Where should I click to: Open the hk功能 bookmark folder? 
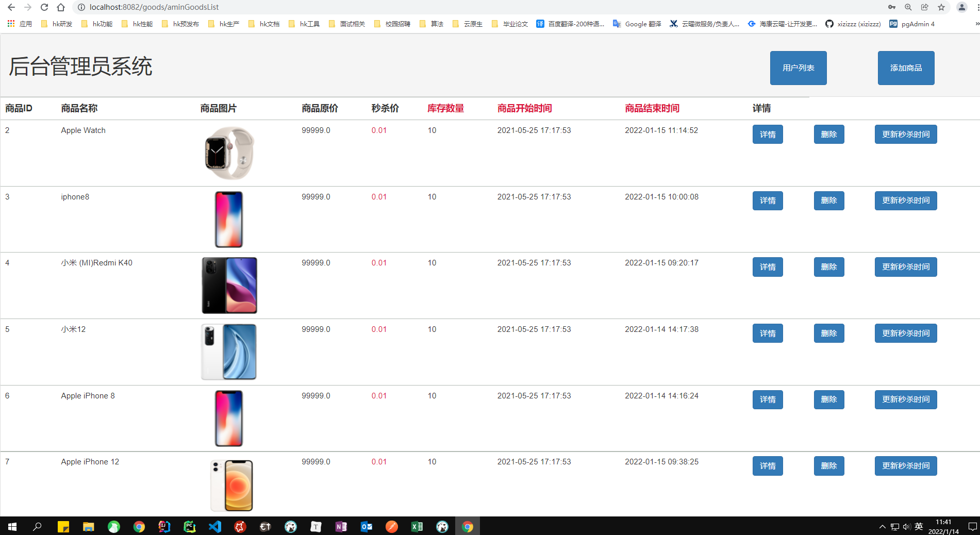point(97,24)
